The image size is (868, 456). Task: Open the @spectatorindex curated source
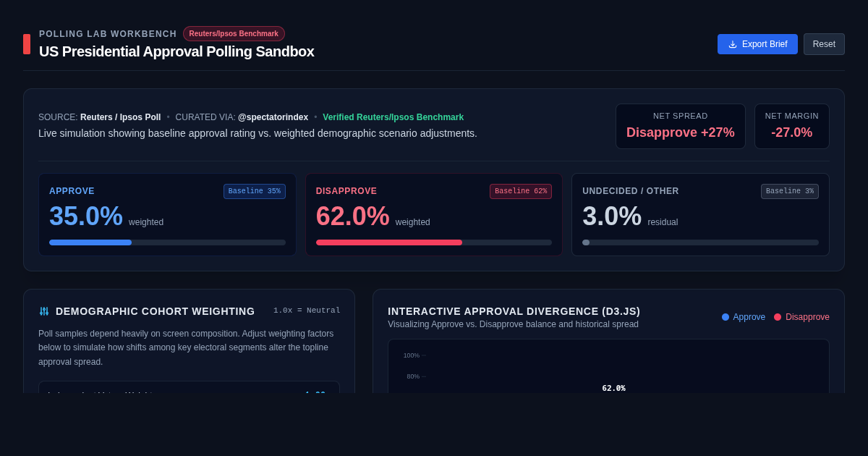pos(273,117)
